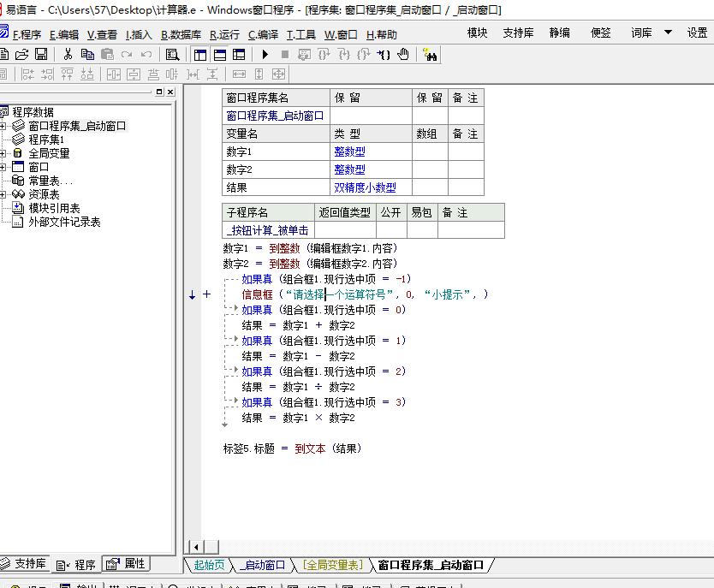Click the same height sizing icon
The height and width of the screenshot is (588, 714).
[259, 74]
